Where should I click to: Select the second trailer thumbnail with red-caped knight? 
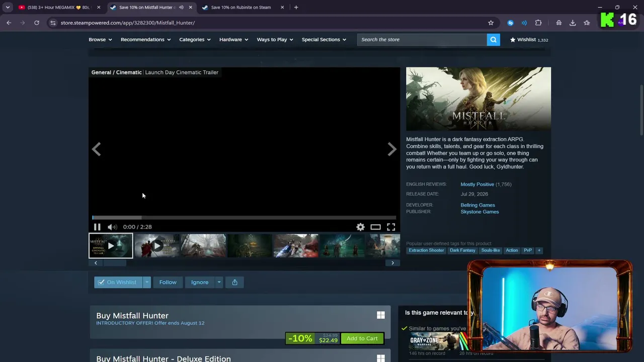(157, 246)
